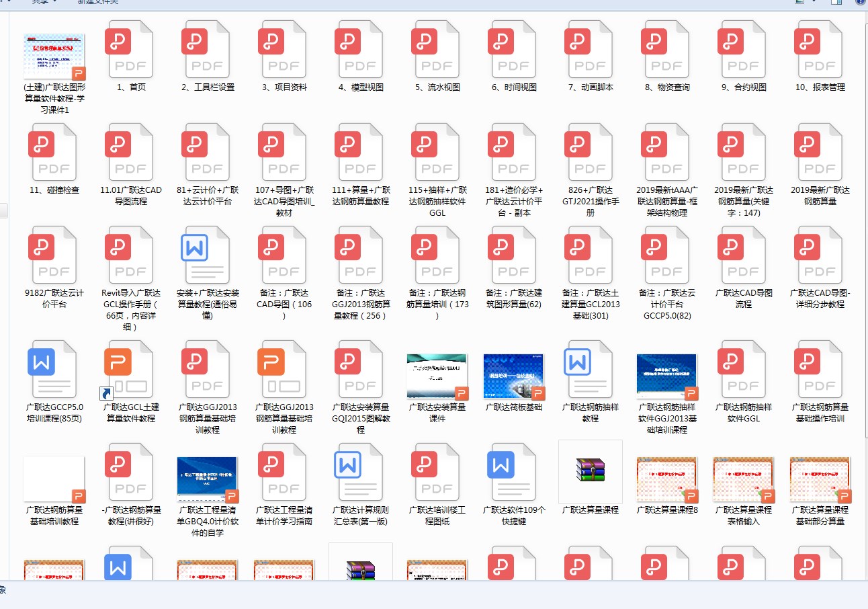
Task: Click file name 备注：广联达土建算量GCL2013基础(301)
Action: (591, 304)
